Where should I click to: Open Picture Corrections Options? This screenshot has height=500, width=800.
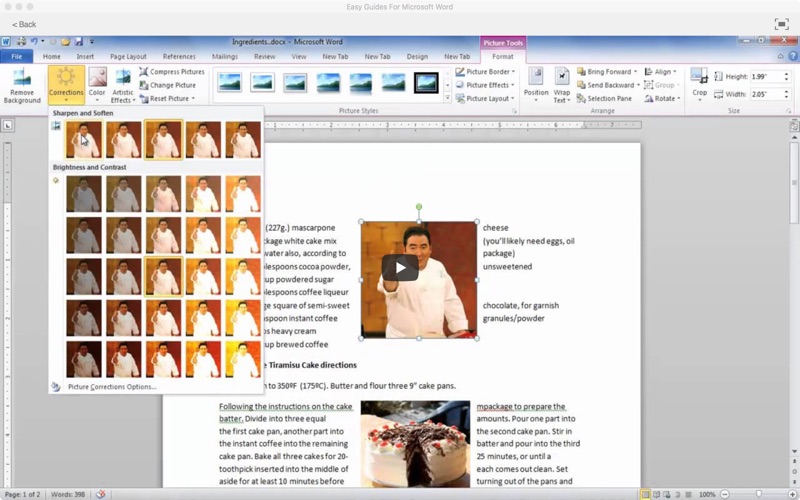[112, 387]
